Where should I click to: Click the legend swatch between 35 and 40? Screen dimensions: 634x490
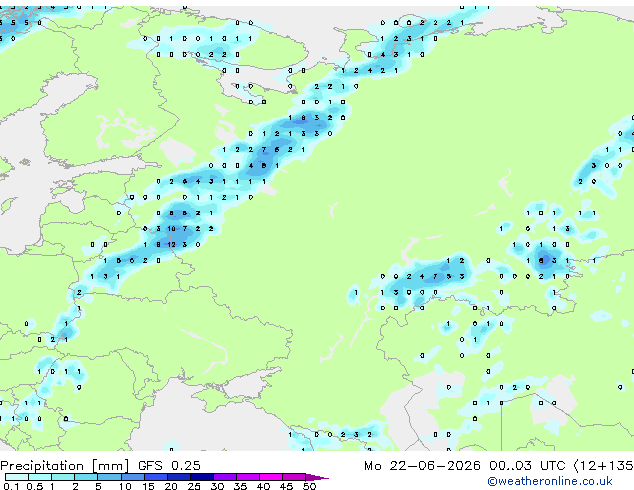(247, 477)
